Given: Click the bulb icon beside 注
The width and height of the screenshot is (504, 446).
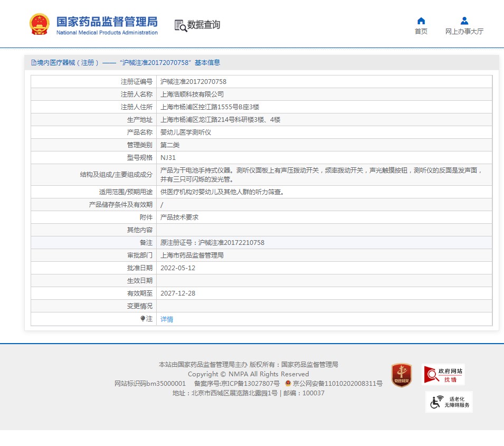Looking at the screenshot, I should click(x=142, y=318).
